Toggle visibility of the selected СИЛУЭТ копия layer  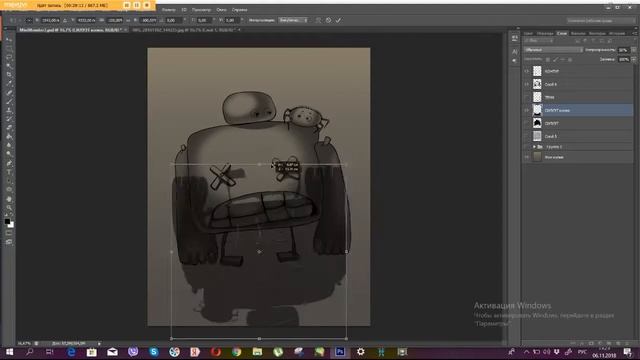pos(527,110)
